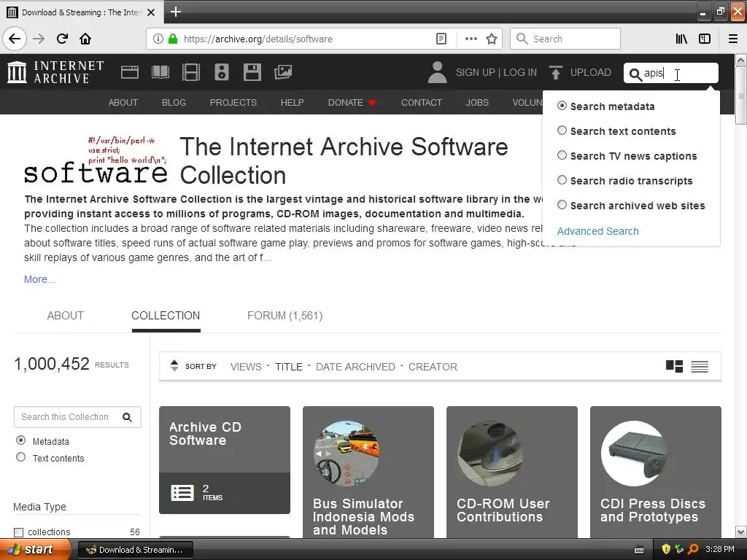747x560 pixels.
Task: Open the Firefox library icon
Action: point(682,39)
